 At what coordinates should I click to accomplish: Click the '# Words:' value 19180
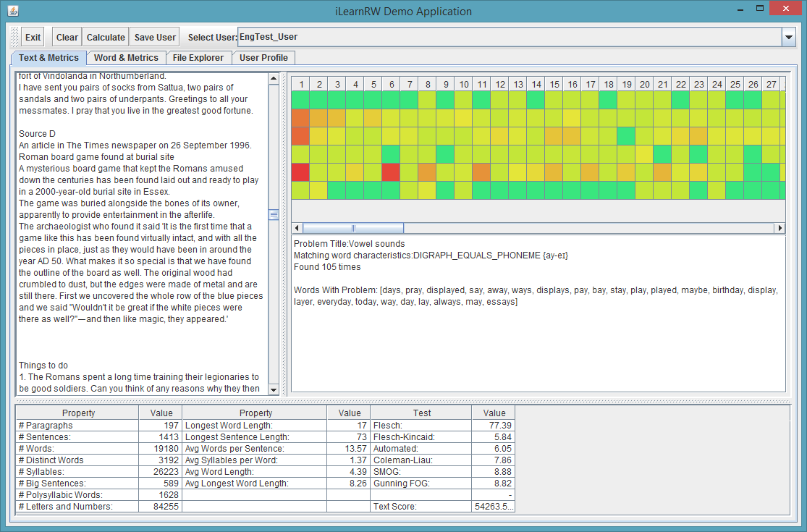click(161, 449)
